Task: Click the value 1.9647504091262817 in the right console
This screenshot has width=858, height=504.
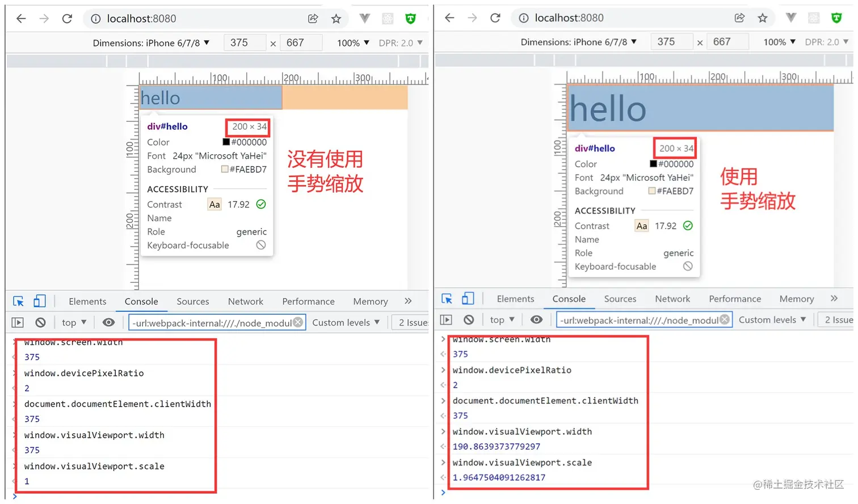Action: [x=499, y=477]
